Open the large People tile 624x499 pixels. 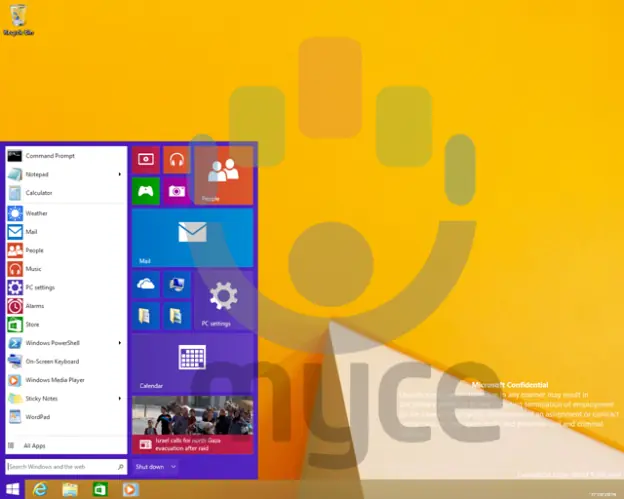(x=224, y=175)
